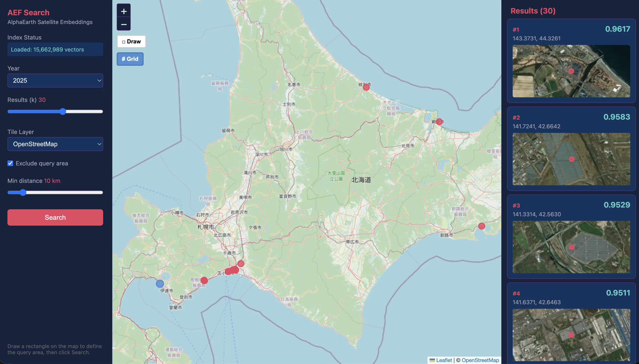Click the red result marker at 網走市

pos(439,122)
